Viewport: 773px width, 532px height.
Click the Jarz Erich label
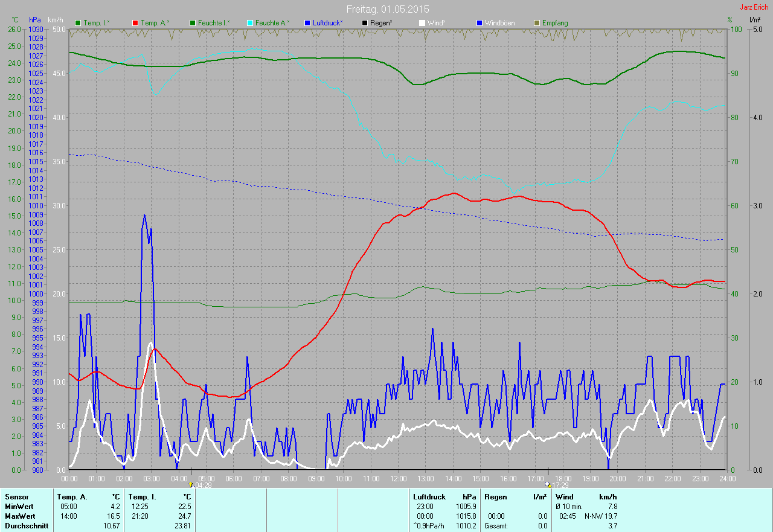pos(754,7)
